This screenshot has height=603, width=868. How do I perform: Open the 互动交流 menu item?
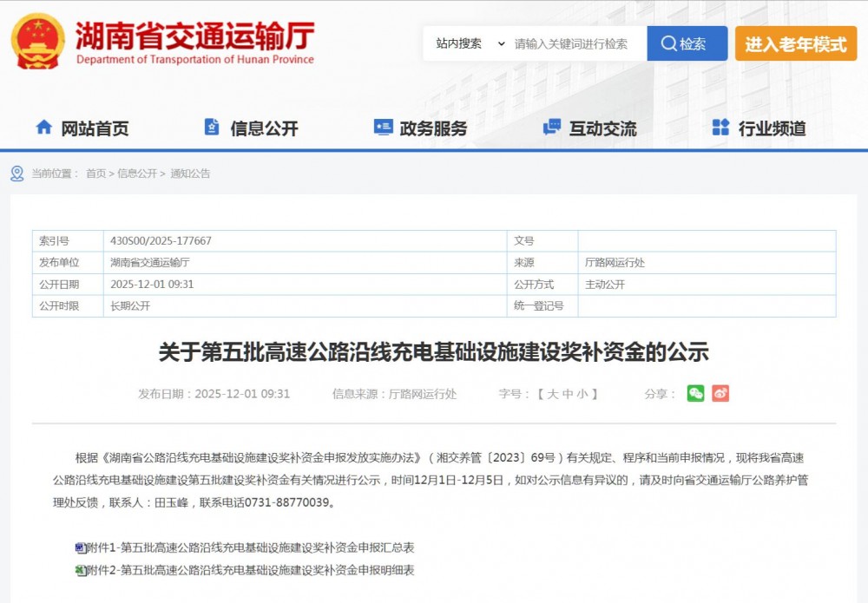tap(602, 128)
